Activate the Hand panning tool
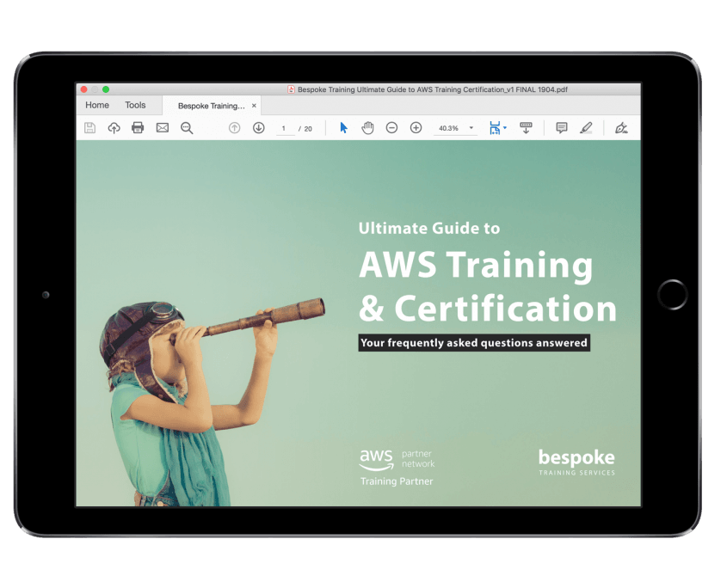The height and width of the screenshot is (588, 727). [367, 127]
